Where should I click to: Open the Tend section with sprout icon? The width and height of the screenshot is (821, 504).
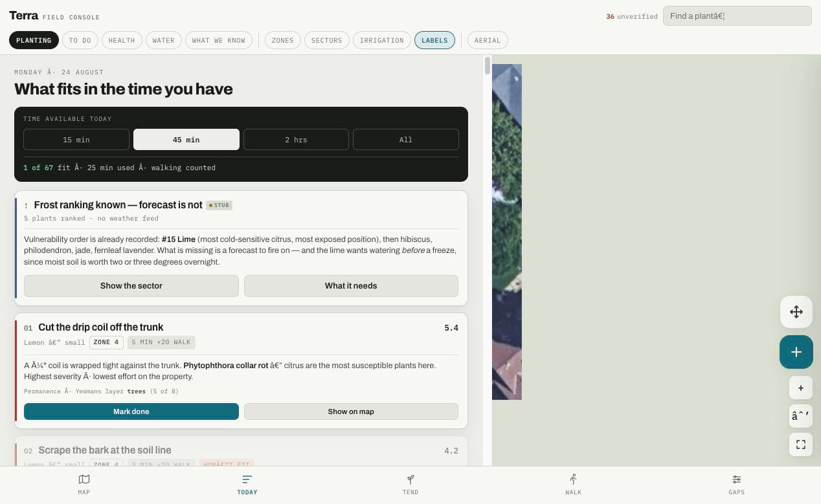(x=410, y=485)
